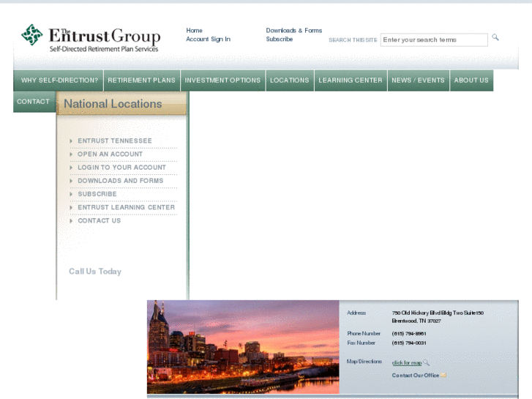532x399 pixels.
Task: Open the Downloads & Forms header link
Action: (294, 31)
